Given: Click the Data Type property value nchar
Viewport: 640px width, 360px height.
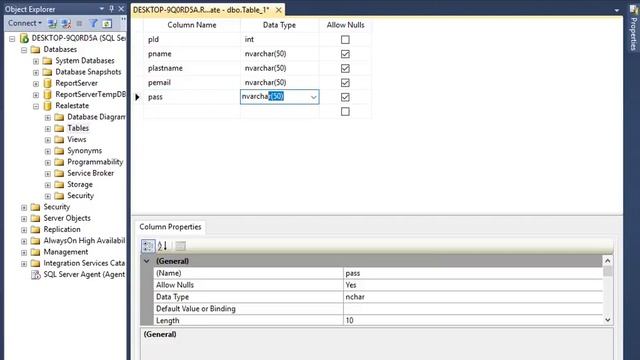Looking at the screenshot, I should click(473, 297).
